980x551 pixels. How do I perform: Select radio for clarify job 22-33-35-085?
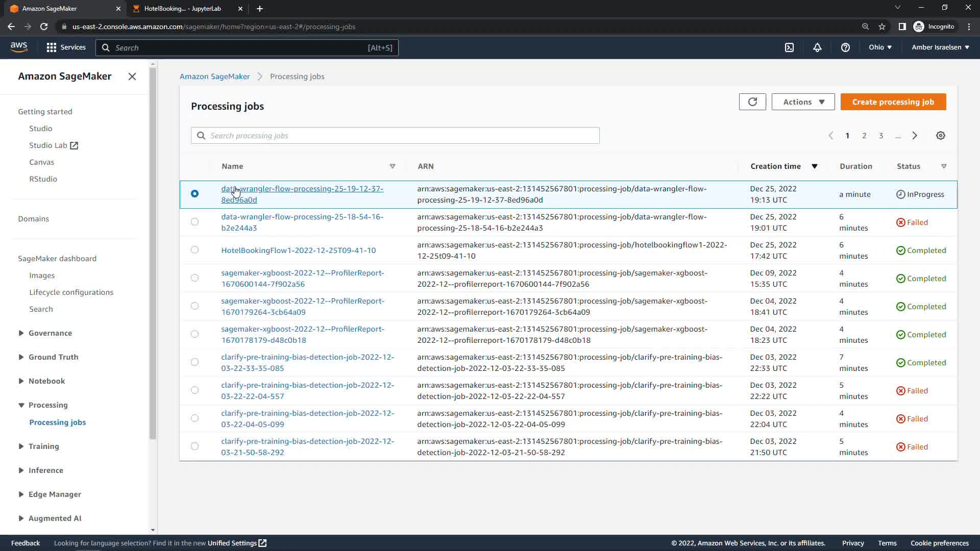[194, 362]
